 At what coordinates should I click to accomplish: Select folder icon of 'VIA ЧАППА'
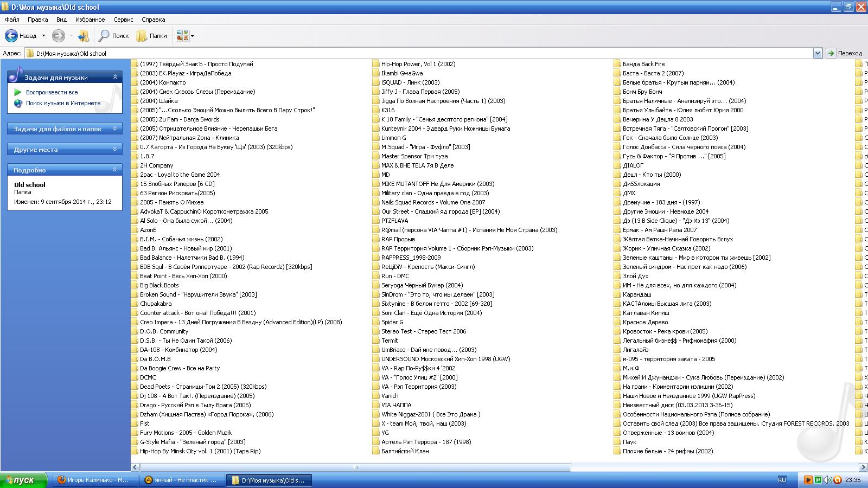coord(376,405)
